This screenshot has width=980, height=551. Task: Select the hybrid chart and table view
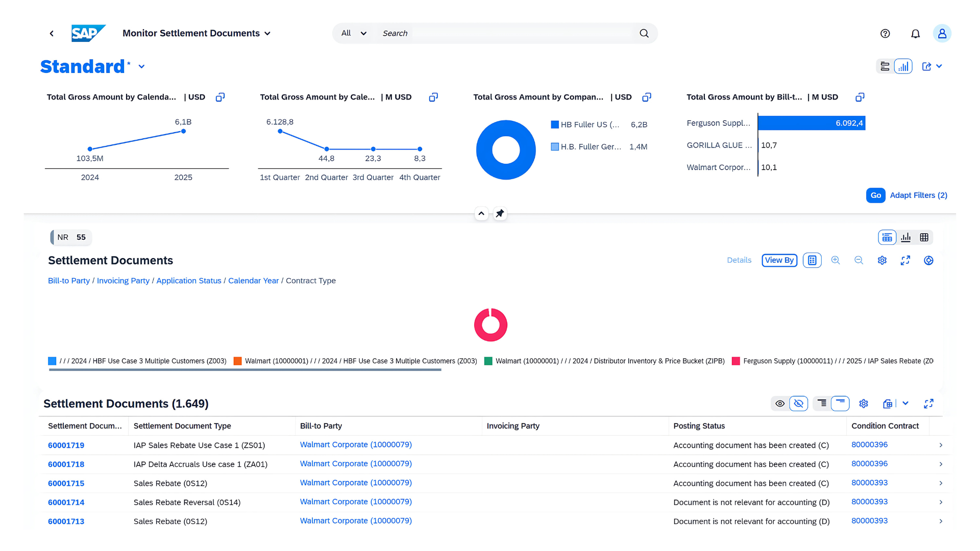click(887, 237)
